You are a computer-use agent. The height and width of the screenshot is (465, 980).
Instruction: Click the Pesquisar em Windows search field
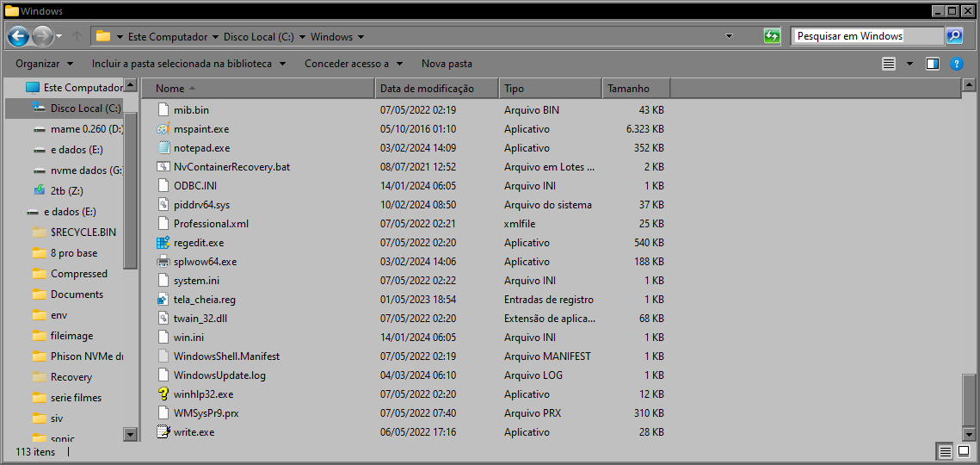(867, 36)
